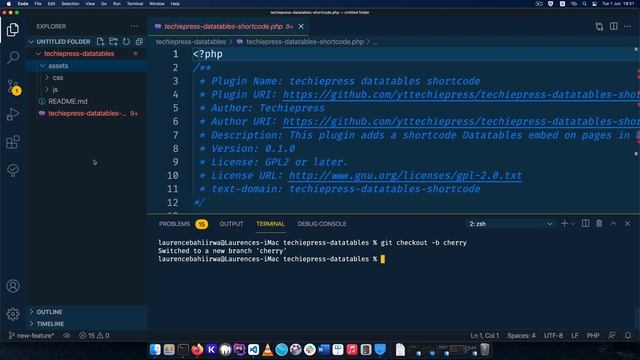The width and height of the screenshot is (640, 360).
Task: Open the Manage gear icon
Action: point(13,314)
